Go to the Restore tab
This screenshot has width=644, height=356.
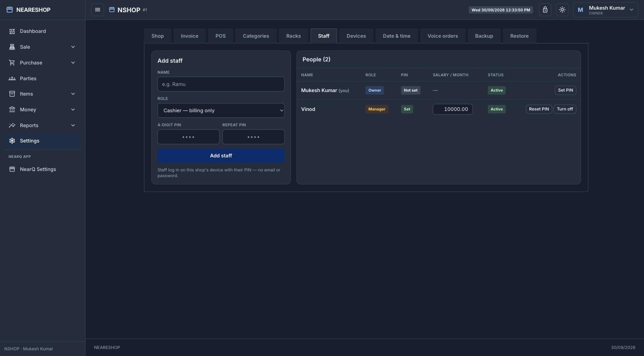coord(519,36)
